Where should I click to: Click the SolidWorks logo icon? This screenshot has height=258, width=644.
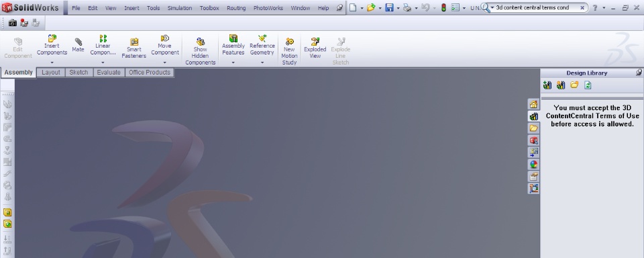pyautogui.click(x=7, y=7)
